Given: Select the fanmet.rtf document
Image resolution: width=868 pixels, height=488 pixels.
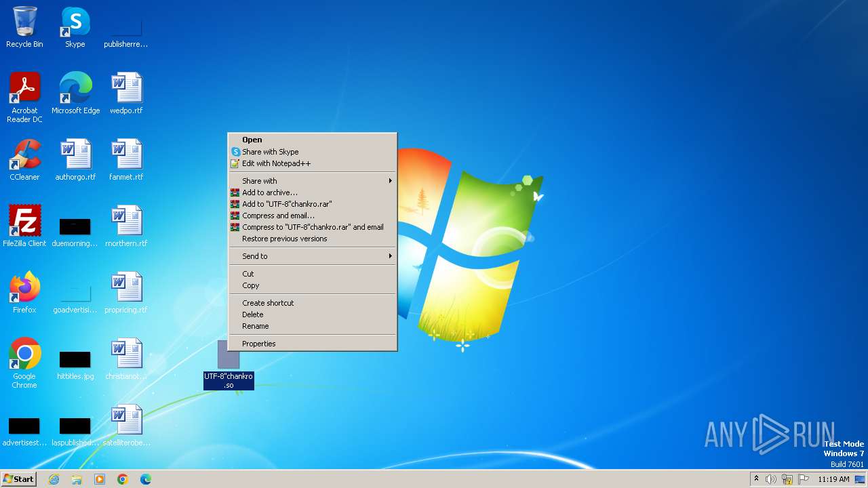Looking at the screenshot, I should coord(126,159).
